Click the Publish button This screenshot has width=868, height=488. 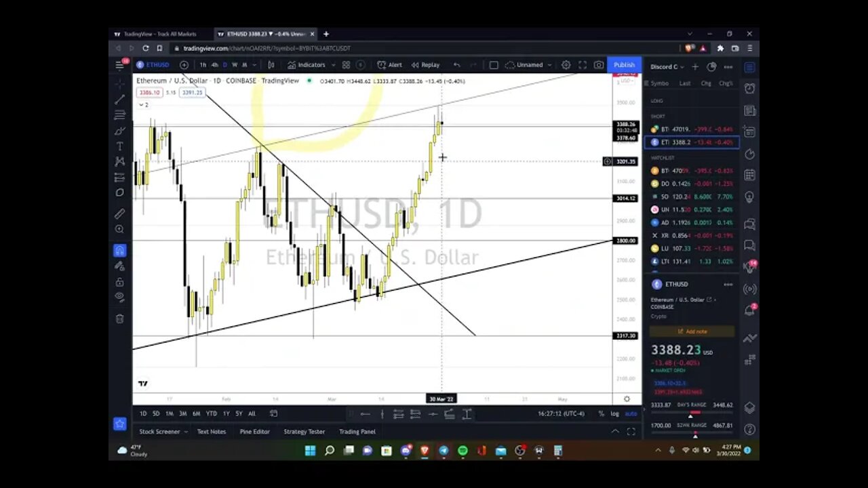624,65
